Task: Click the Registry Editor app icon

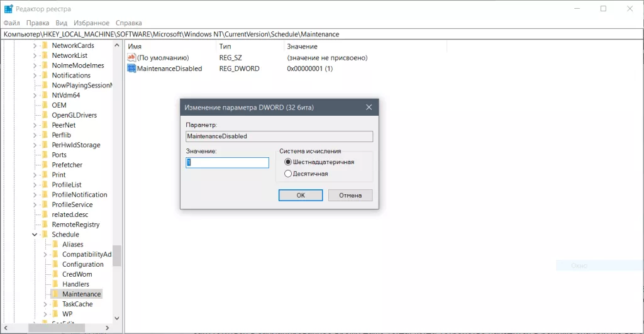Action: click(x=8, y=9)
